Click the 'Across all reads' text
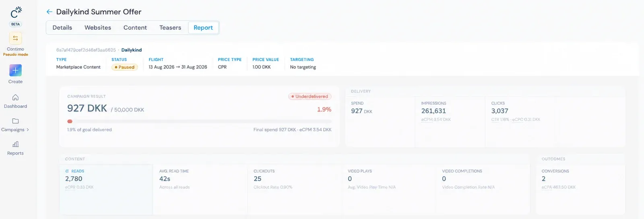644x219 pixels. 174,187
